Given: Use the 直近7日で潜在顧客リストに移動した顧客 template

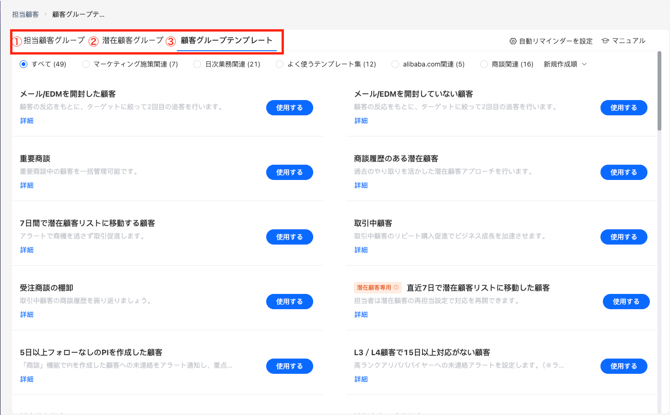Looking at the screenshot, I should tap(626, 301).
